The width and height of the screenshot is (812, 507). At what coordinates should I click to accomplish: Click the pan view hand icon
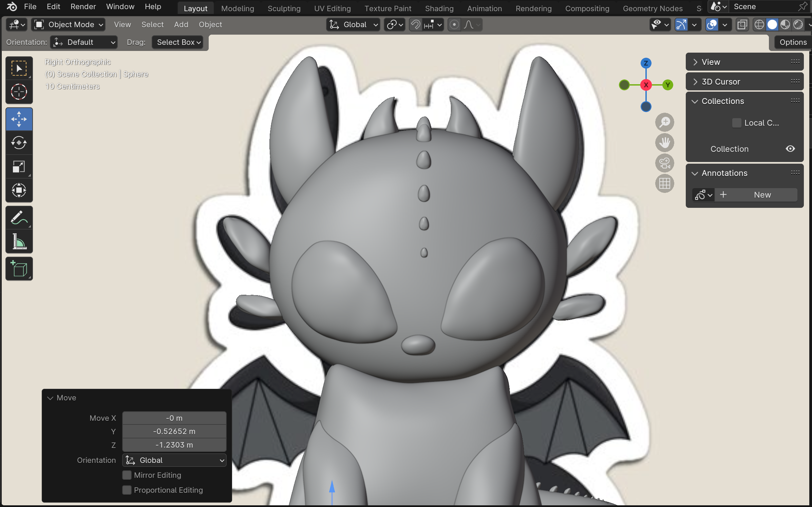click(664, 143)
